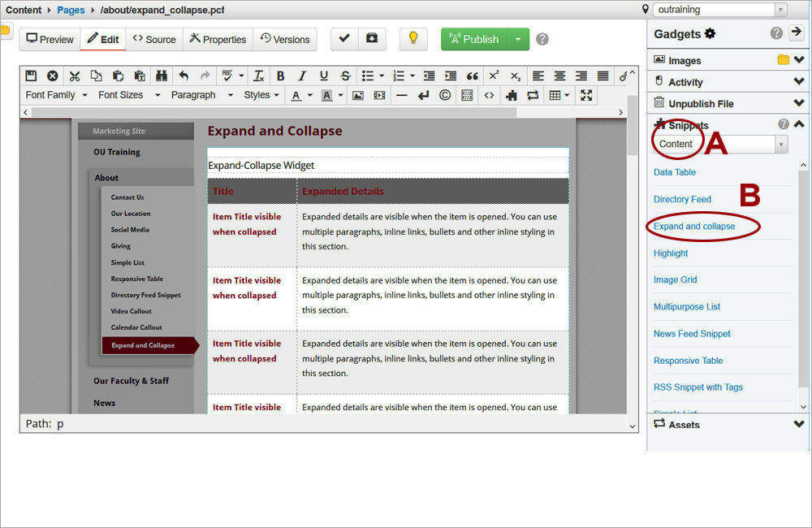This screenshot has height=528, width=812.
Task: Insert snippet puzzle piece icon
Action: click(511, 95)
